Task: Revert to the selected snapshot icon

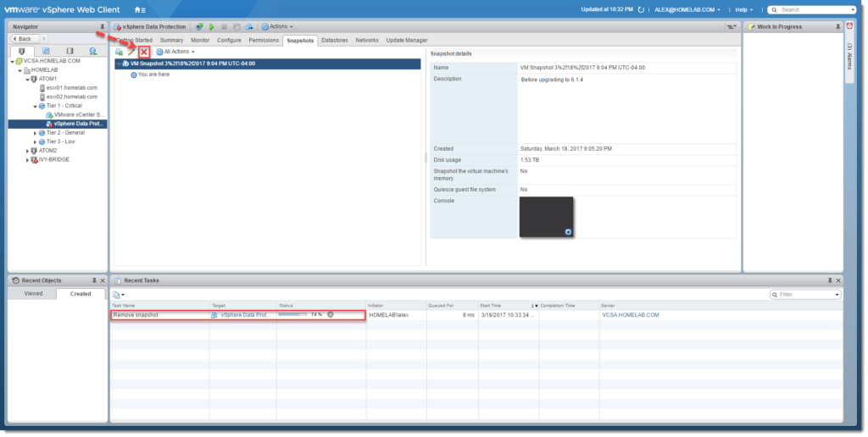Action: click(x=119, y=52)
